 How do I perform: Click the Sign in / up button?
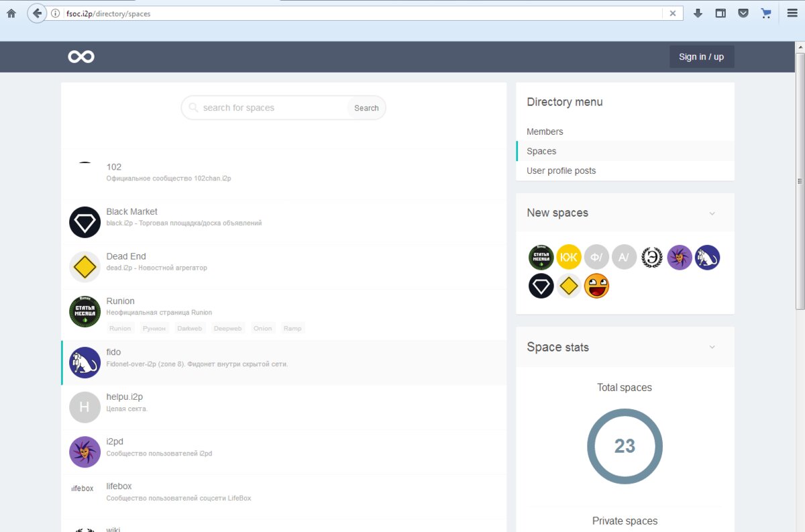(x=702, y=57)
